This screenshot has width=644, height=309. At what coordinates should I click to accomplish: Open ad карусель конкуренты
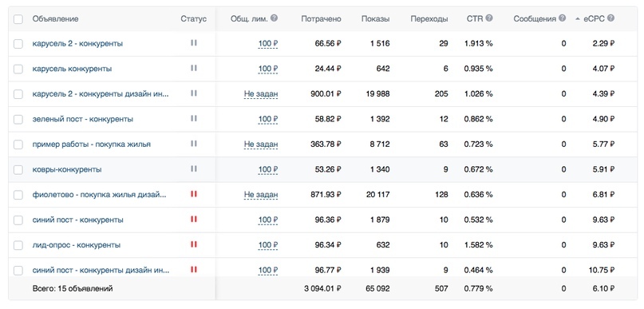73,69
